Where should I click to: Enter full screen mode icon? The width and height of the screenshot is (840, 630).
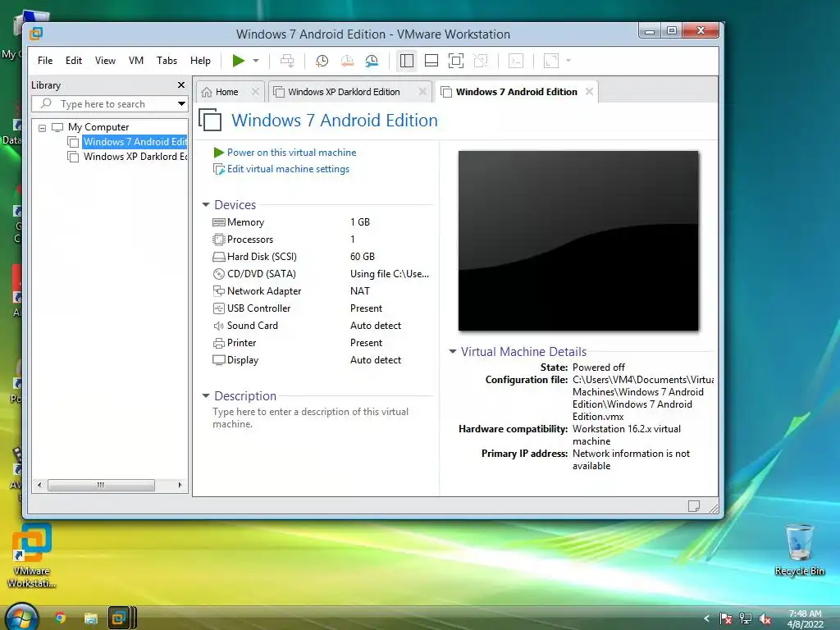456,61
